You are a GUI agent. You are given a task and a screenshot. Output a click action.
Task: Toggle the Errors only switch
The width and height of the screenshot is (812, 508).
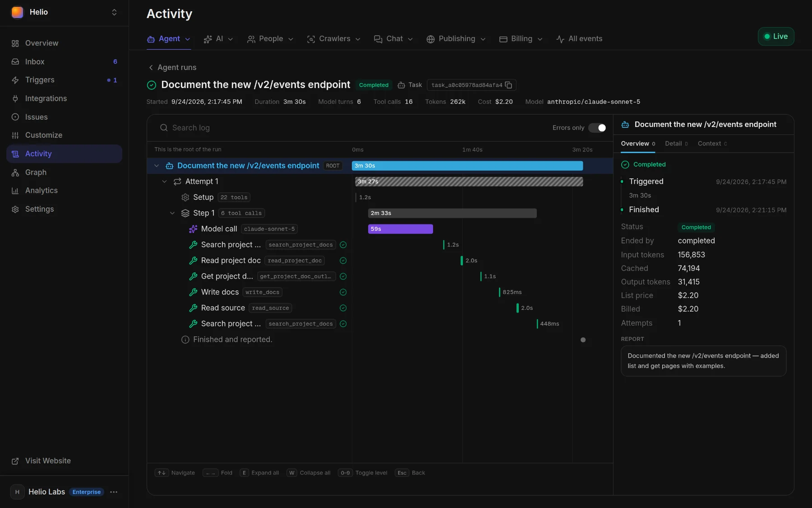click(597, 128)
